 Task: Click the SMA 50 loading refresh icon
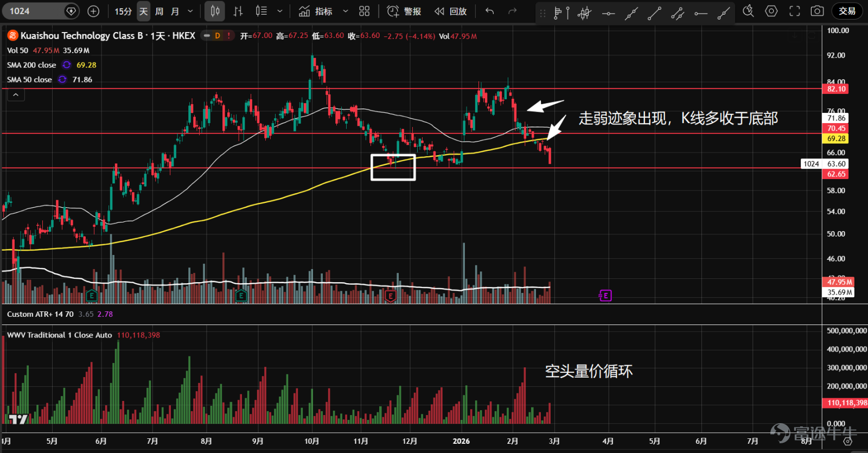[62, 80]
